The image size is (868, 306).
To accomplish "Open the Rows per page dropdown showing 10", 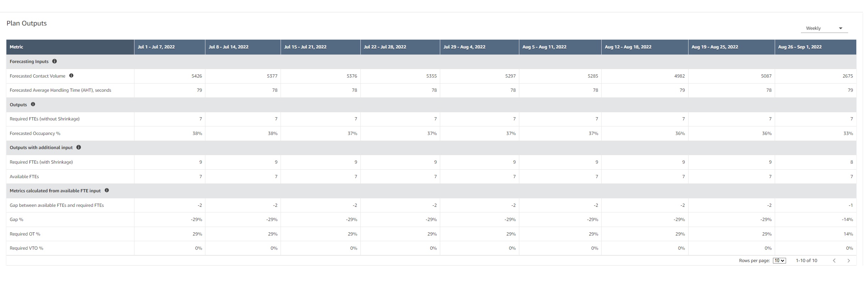I will point(779,260).
